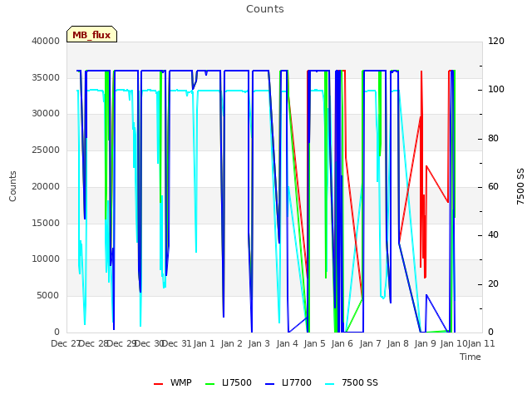Viewport: 532px width, 399px height.
Task: Click the 10000 left axis value
Action: [x=46, y=259]
